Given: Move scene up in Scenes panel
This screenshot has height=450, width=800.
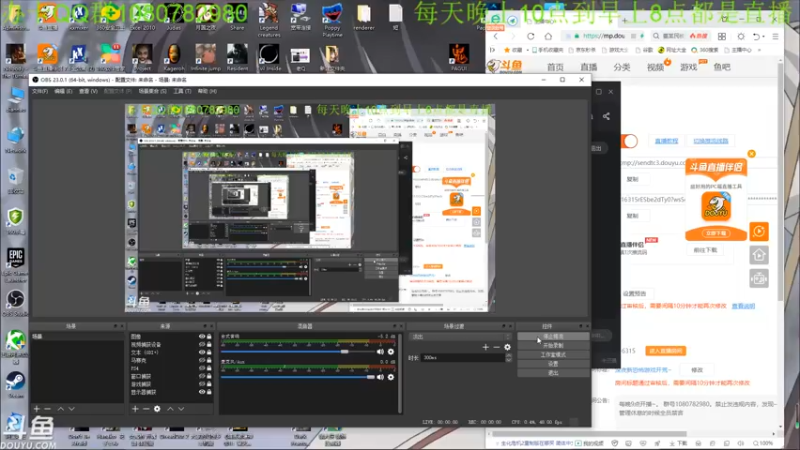Looking at the screenshot, I should point(61,409).
